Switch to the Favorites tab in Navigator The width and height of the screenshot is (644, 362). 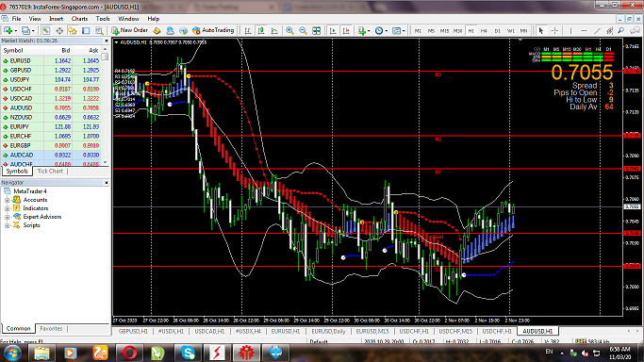[x=51, y=329]
